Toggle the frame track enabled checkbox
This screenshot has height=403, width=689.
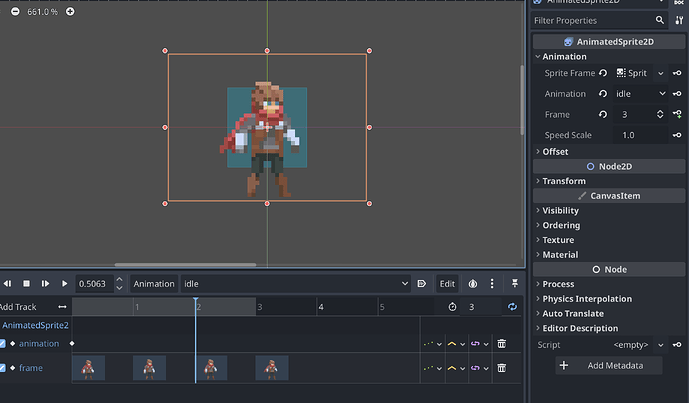point(2,368)
